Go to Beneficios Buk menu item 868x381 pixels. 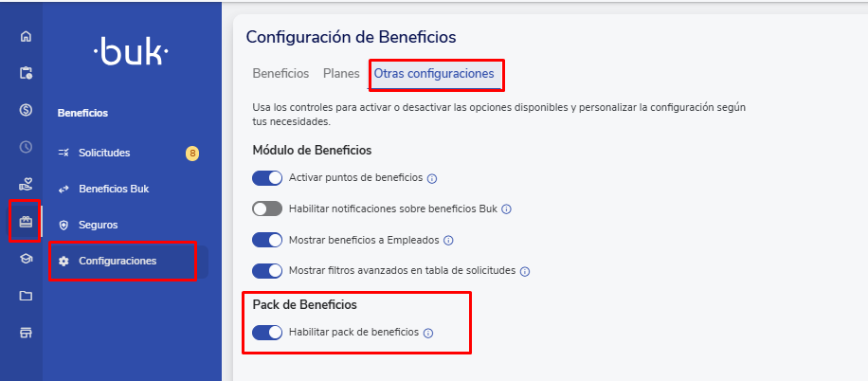click(114, 189)
